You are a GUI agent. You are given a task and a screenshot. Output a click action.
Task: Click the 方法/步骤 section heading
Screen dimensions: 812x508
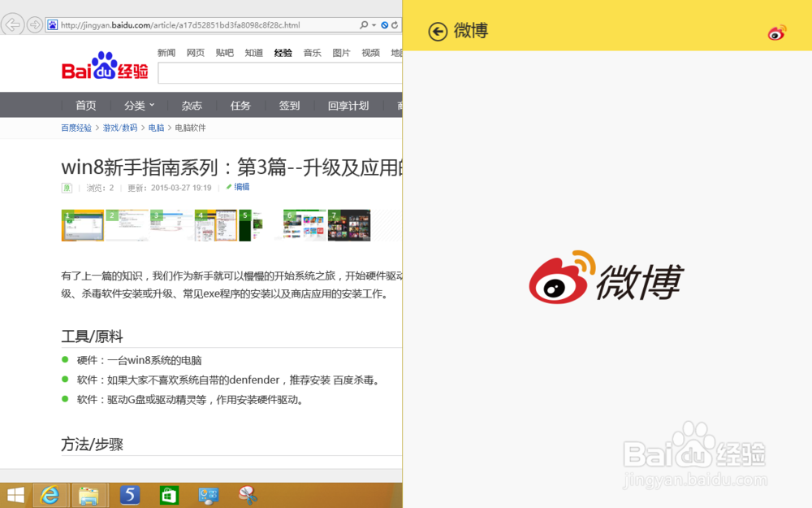(93, 445)
